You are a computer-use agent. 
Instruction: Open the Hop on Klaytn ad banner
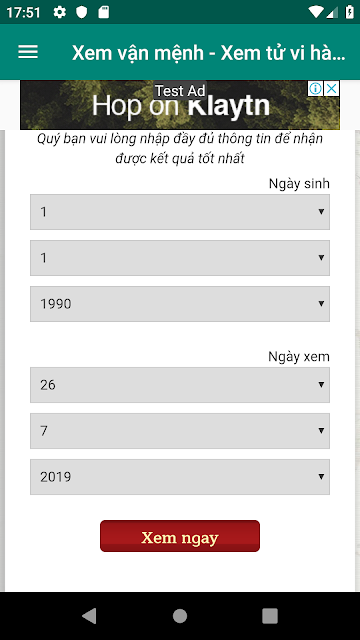tap(180, 105)
